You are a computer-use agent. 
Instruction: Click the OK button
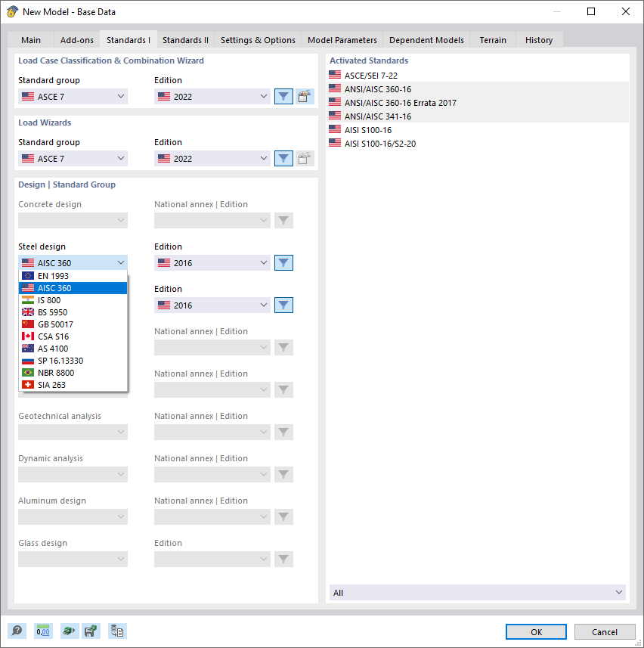coord(536,632)
